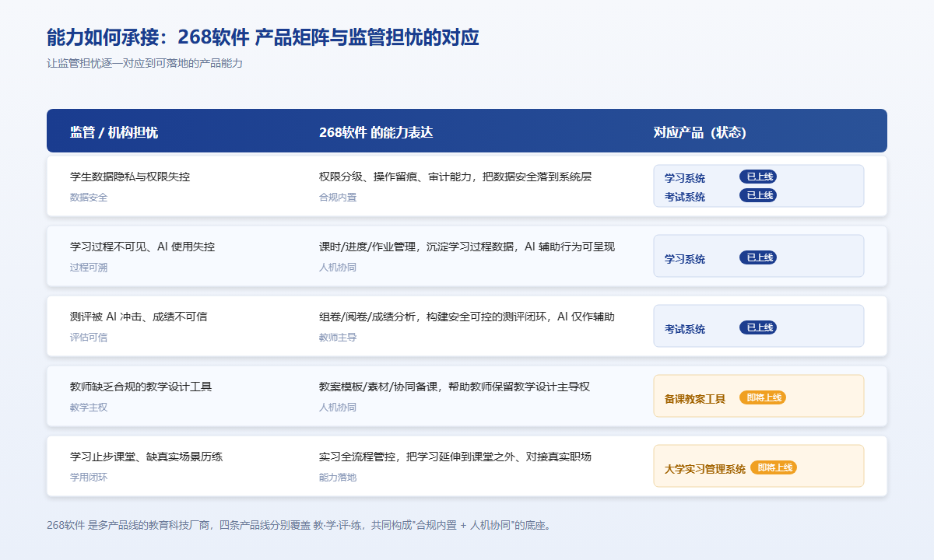Click 已上线 badge in the 评估可信 row
Image resolution: width=934 pixels, height=560 pixels.
758,327
